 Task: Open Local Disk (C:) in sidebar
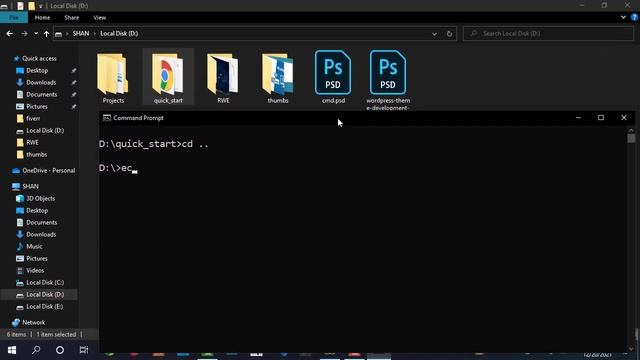coord(45,282)
